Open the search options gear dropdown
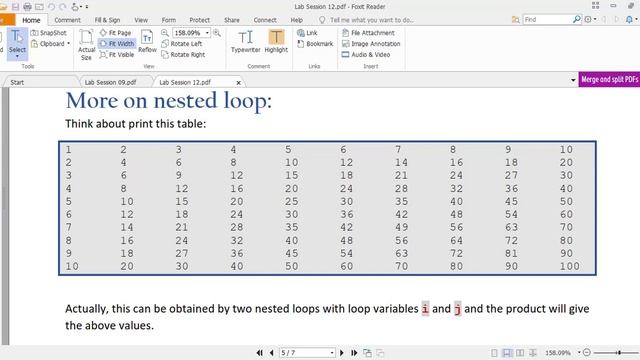Image resolution: width=640 pixels, height=360 pixels. 590,19
